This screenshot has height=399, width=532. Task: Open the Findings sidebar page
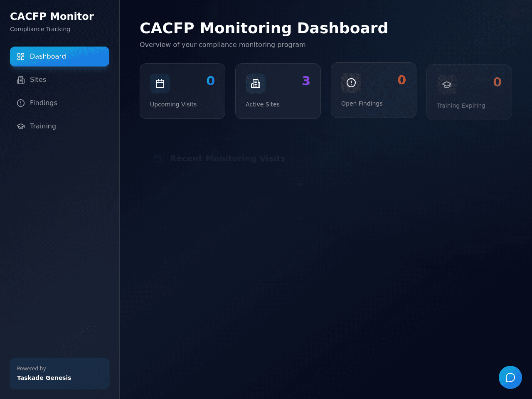click(x=59, y=103)
